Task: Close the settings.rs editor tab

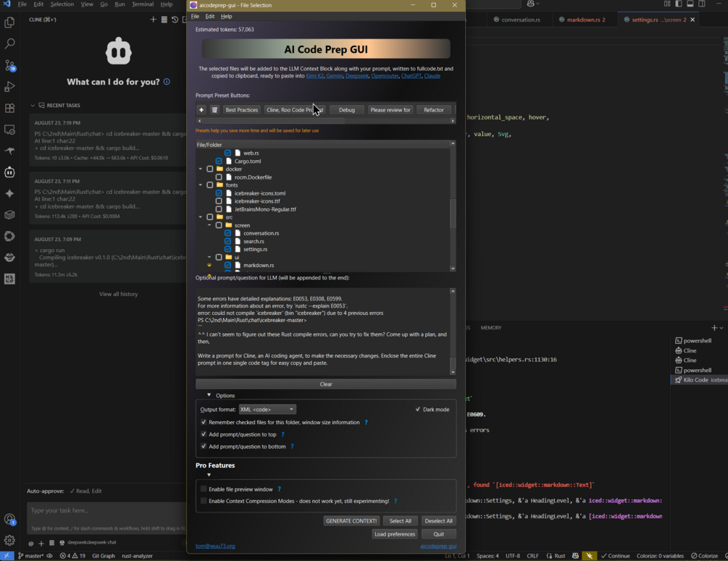Action: click(x=693, y=20)
